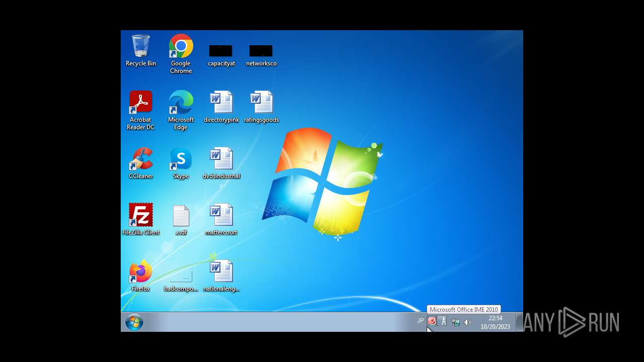Viewport: 644px width, 362px height.
Task: Open the Recycle Bin icon
Action: click(x=141, y=50)
